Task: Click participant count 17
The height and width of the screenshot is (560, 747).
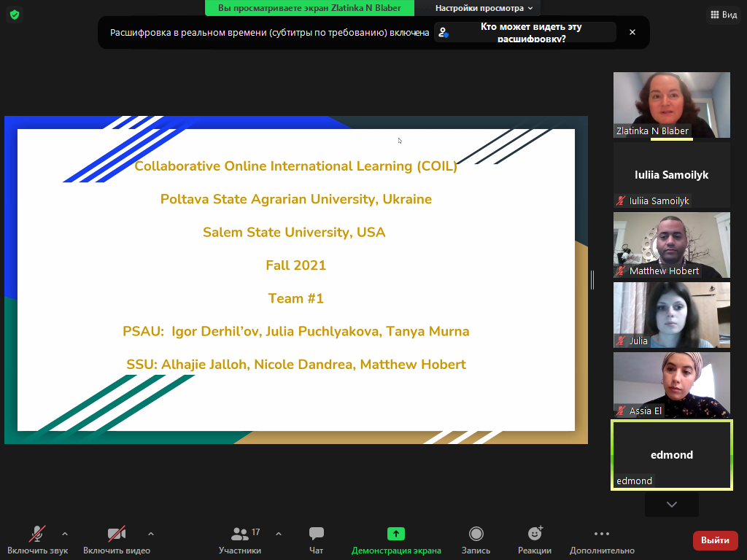Action: point(256,532)
